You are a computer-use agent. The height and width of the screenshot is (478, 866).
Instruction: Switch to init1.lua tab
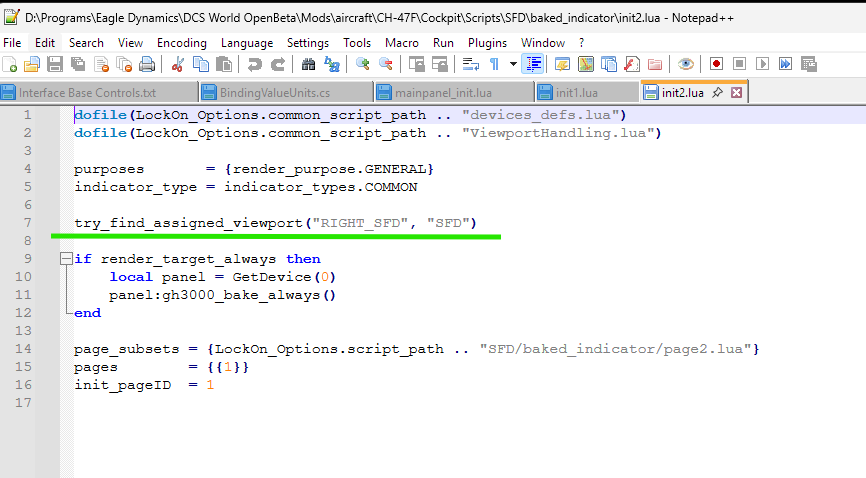click(588, 92)
